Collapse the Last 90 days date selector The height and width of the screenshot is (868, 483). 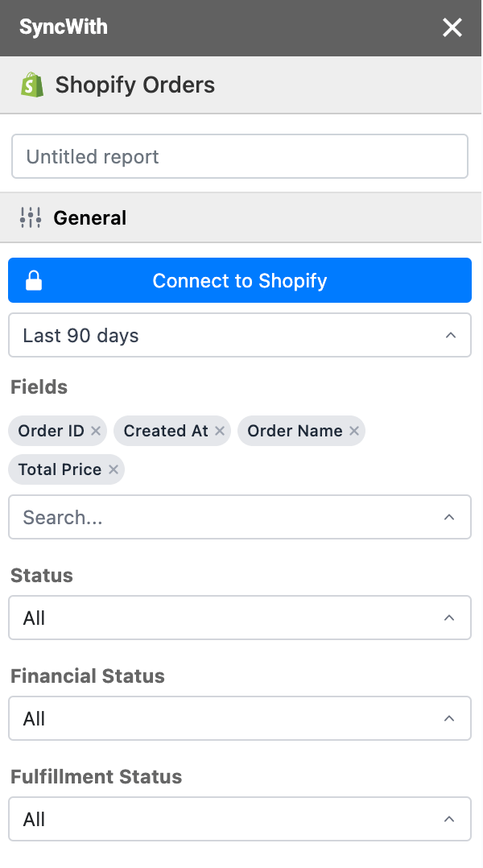click(450, 335)
